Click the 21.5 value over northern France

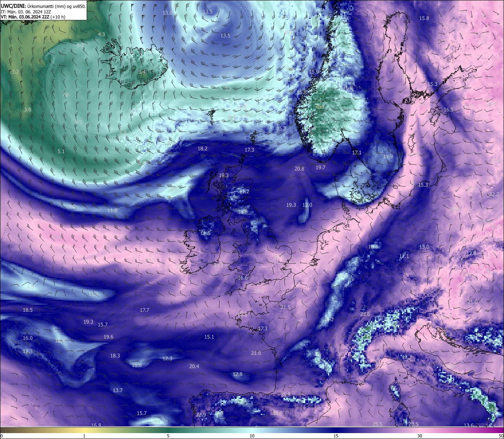[285, 307]
